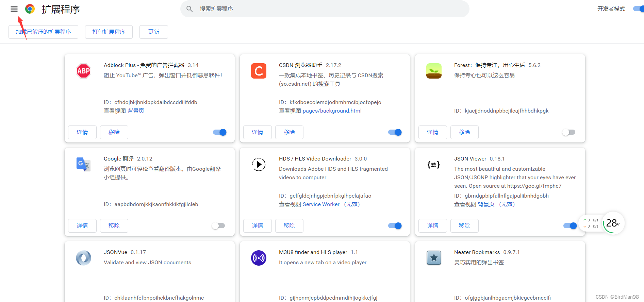
Task: Click the 扩展程序 page title
Action: click(61, 9)
